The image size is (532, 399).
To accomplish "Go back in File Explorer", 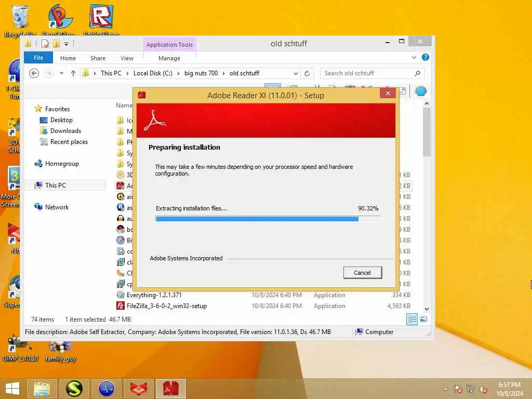I will click(x=34, y=73).
